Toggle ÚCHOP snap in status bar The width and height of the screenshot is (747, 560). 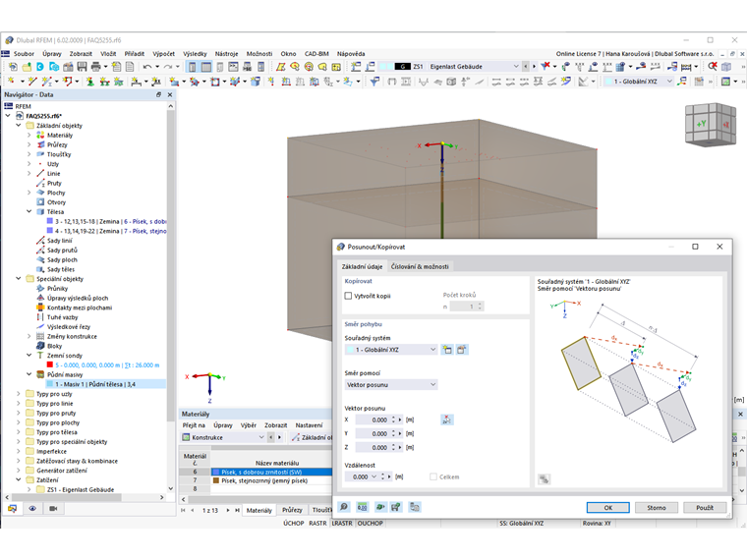[294, 523]
